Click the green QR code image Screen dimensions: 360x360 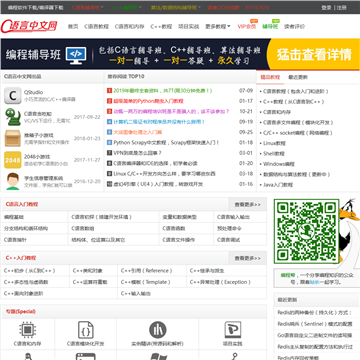coord(306,232)
